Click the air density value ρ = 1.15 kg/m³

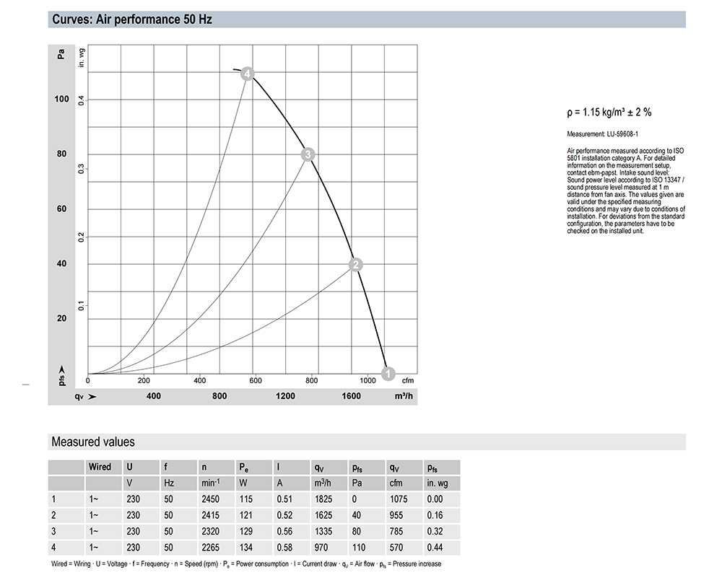coord(609,112)
